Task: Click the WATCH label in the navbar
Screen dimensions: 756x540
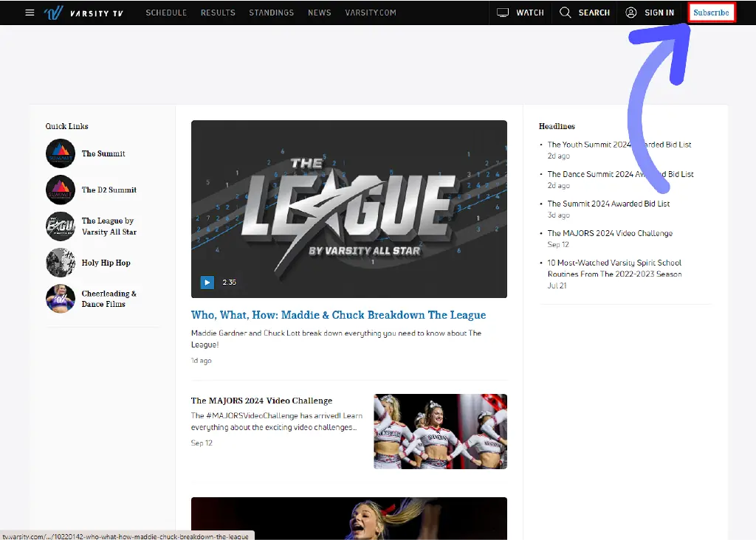Action: pos(530,13)
